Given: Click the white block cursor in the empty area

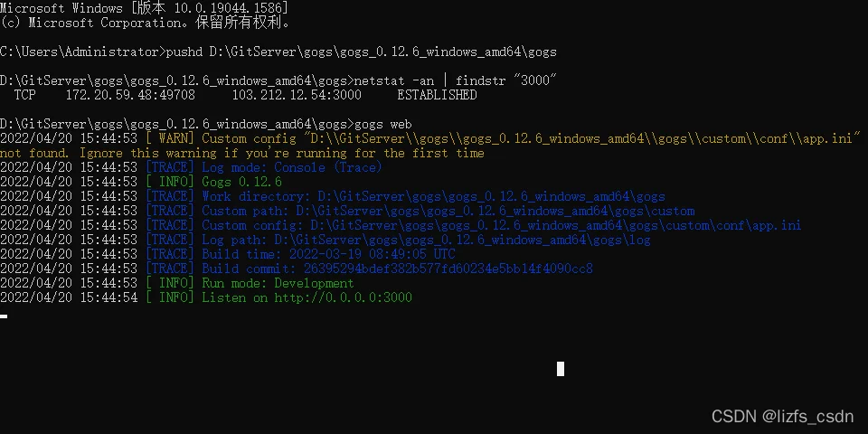Looking at the screenshot, I should (561, 369).
